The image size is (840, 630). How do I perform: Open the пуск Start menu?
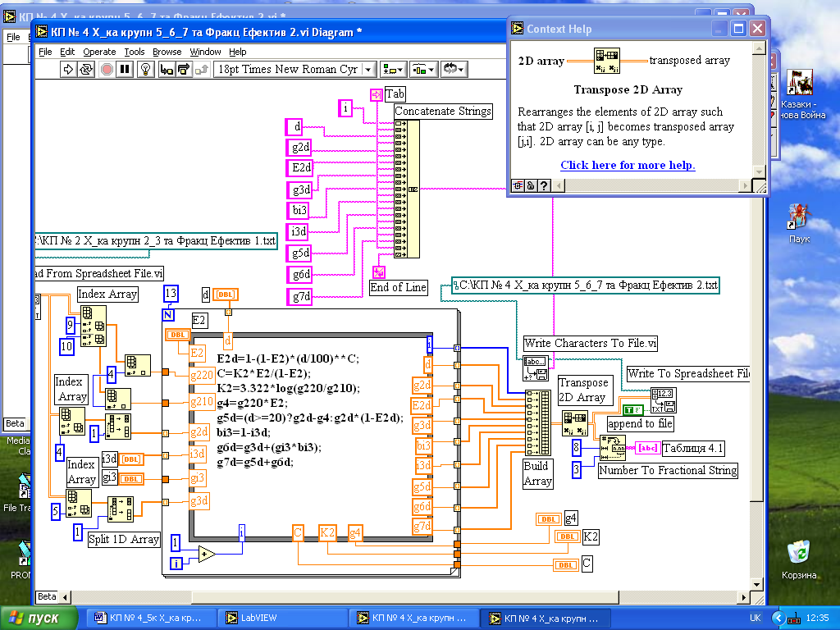click(x=39, y=618)
